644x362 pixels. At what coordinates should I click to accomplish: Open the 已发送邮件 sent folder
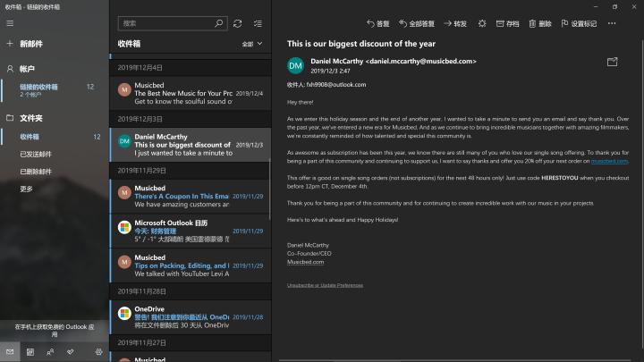[x=36, y=154]
